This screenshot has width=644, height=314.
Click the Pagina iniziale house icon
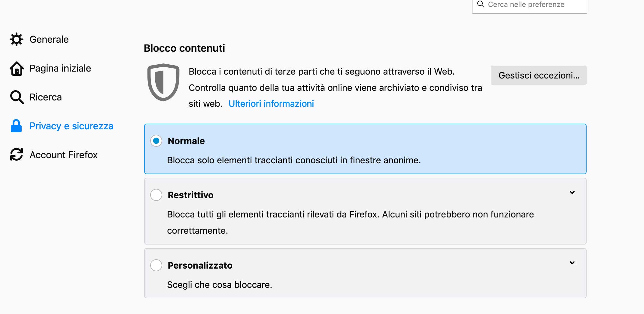pyautogui.click(x=17, y=69)
